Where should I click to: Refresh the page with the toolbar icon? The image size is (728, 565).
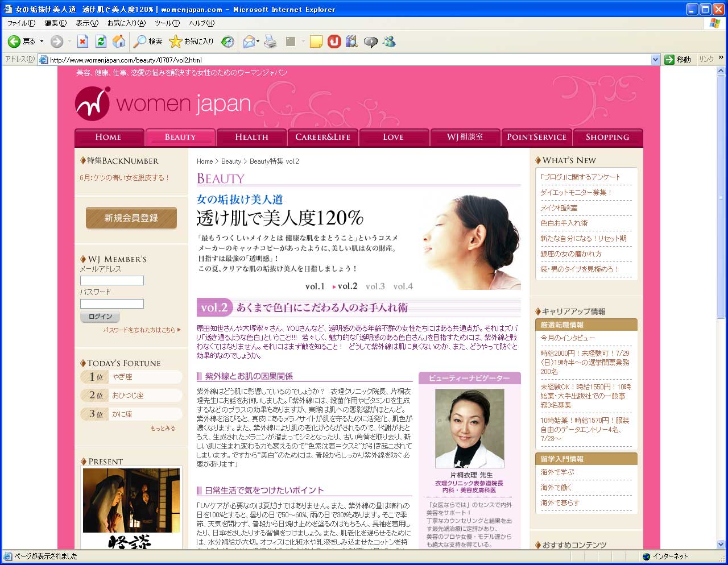tap(101, 41)
